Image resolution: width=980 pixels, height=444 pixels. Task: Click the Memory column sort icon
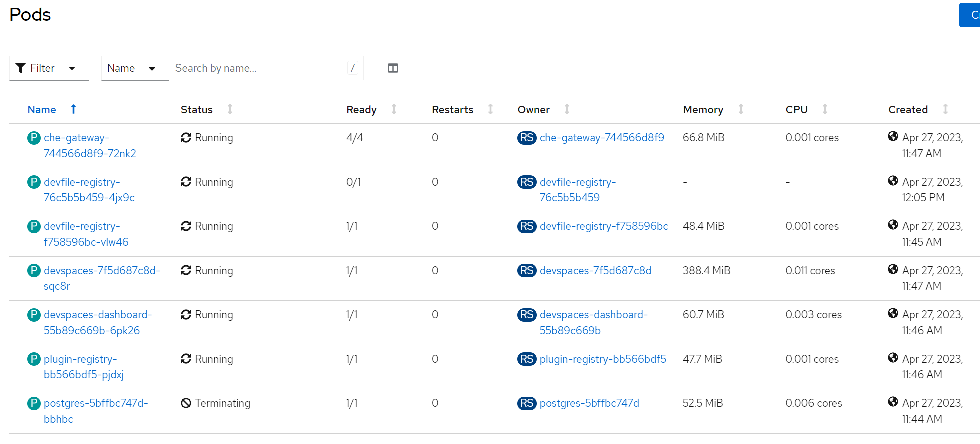click(x=741, y=109)
